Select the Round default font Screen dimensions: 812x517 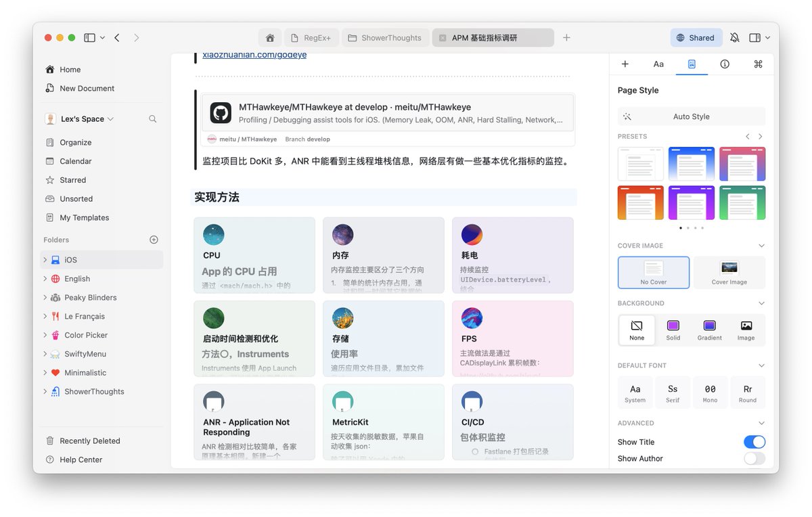748,392
